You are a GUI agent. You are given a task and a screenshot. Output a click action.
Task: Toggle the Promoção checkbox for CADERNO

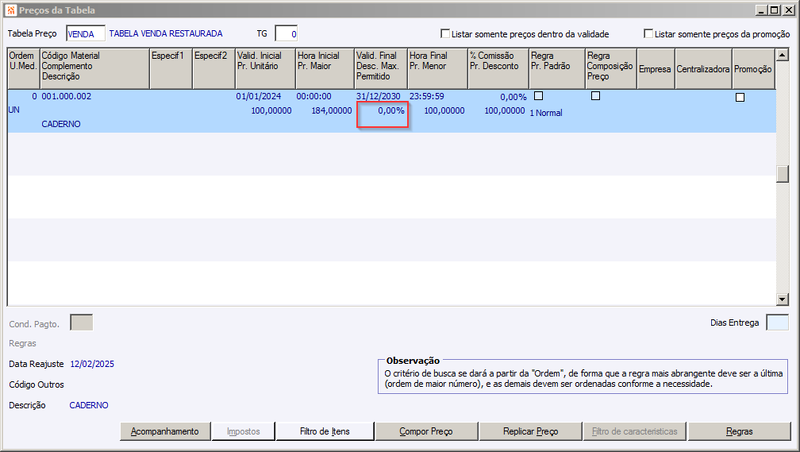pos(740,97)
